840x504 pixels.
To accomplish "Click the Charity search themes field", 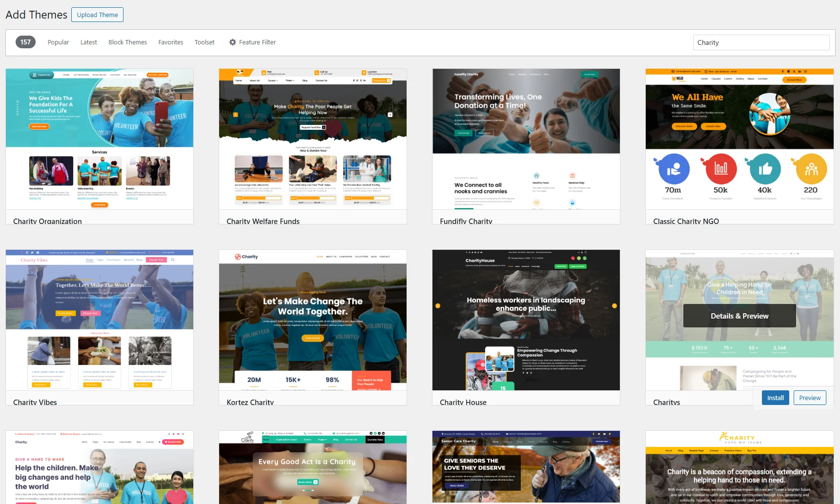I will tap(761, 42).
